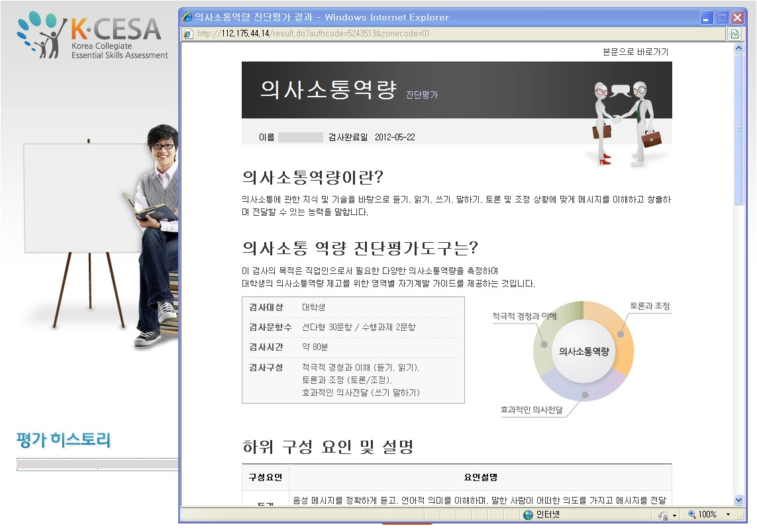Click the '토론과 조정' chart label
Image resolution: width=757 pixels, height=532 pixels.
pyautogui.click(x=650, y=306)
